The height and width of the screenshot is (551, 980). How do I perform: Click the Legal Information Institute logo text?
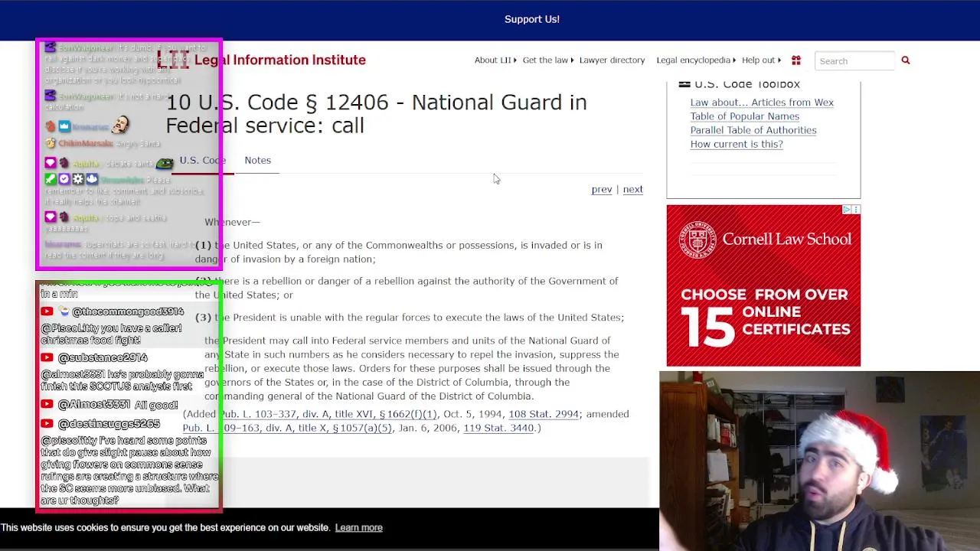tap(279, 60)
